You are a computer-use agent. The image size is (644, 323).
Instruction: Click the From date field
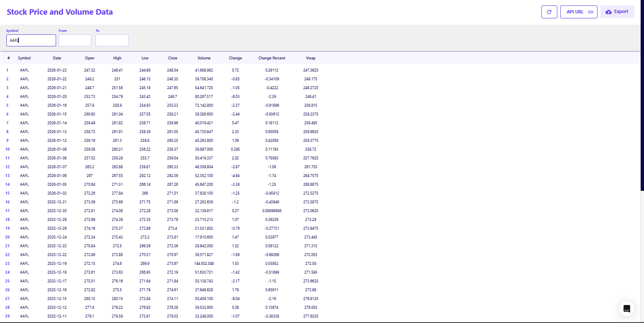[x=75, y=40]
